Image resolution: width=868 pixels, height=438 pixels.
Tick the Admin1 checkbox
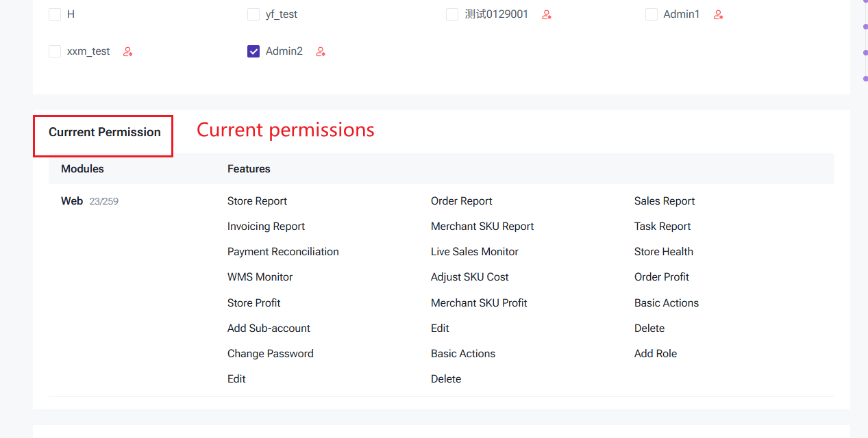click(652, 14)
